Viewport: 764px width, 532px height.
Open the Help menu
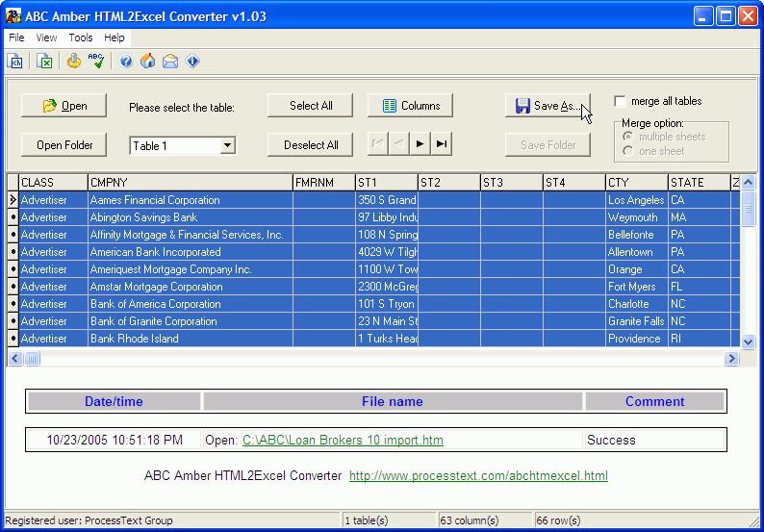click(114, 38)
